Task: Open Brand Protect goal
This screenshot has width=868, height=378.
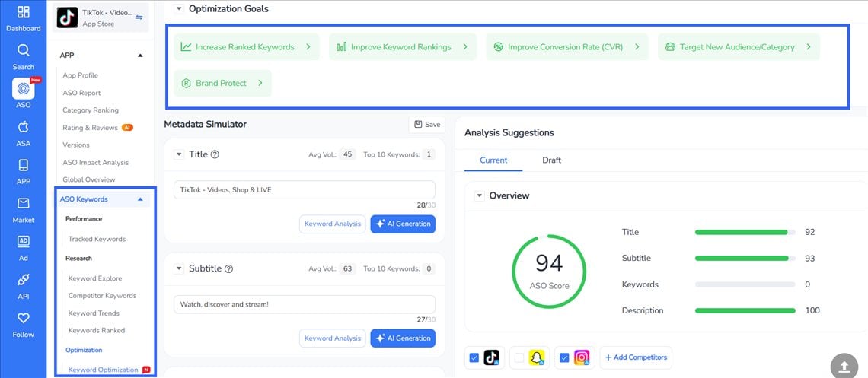Action: coord(222,84)
